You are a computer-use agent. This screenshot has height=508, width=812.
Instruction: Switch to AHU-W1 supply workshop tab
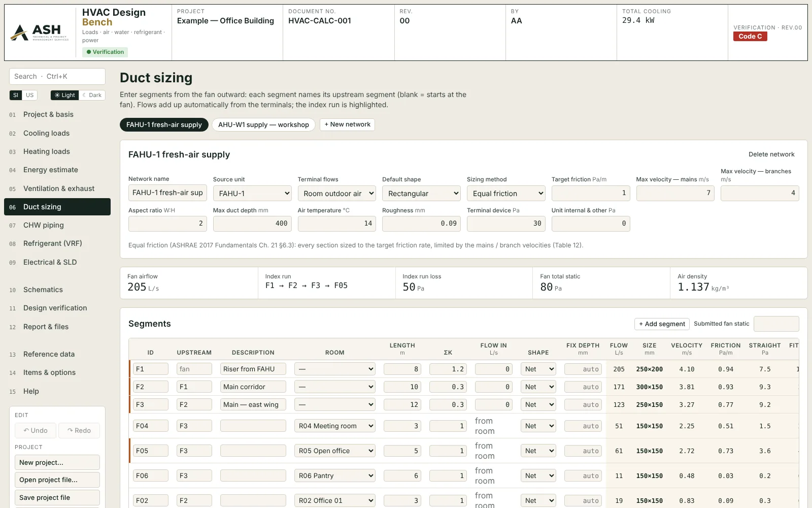tap(263, 124)
